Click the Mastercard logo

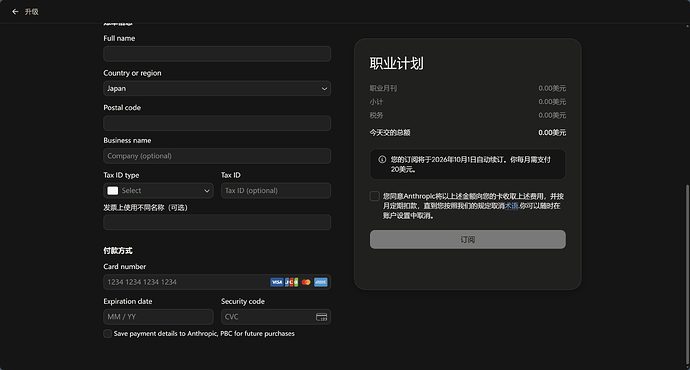(306, 282)
